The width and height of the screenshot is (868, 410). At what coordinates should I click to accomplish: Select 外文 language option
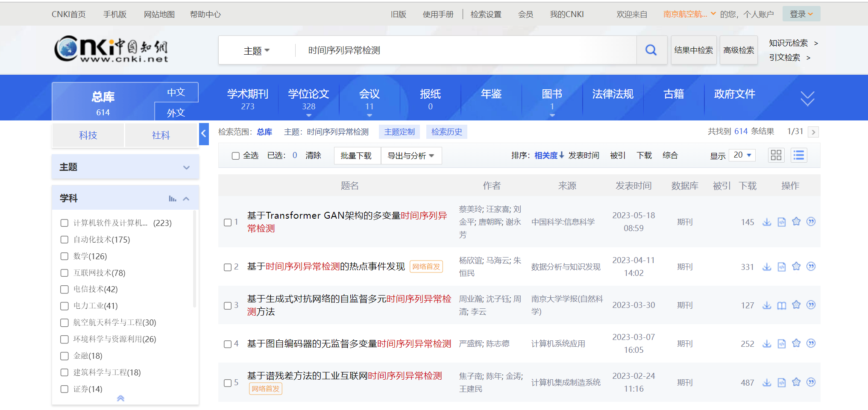(176, 112)
